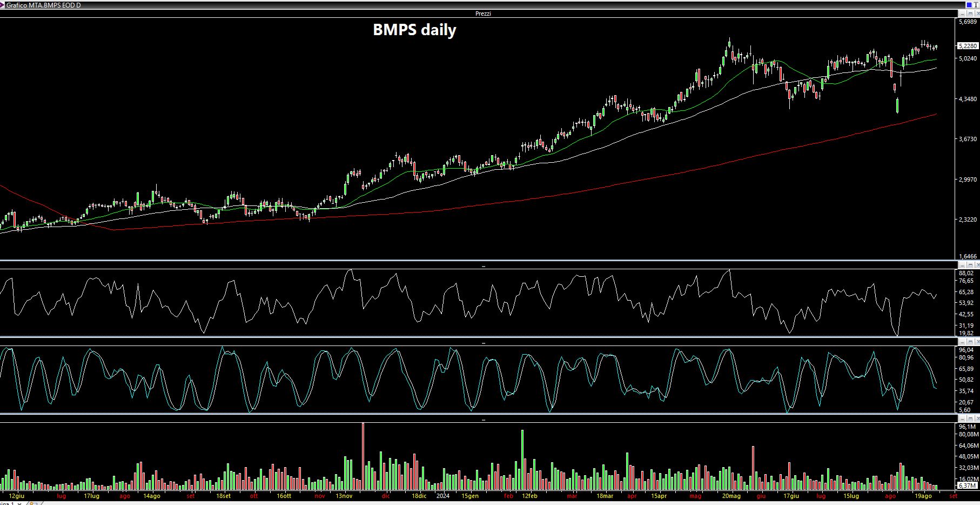This screenshot has width=980, height=505.
Task: Click the 50,82 stochastic scale value
Action: (966, 380)
